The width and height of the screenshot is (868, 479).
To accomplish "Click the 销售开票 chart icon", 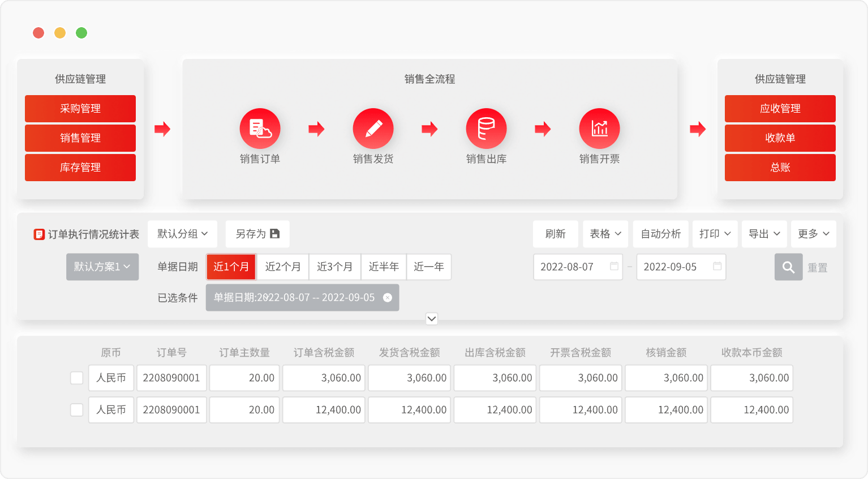I will coord(599,129).
